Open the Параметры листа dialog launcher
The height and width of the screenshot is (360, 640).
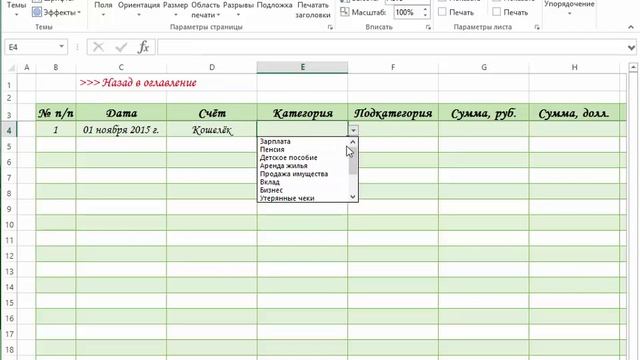point(537,27)
